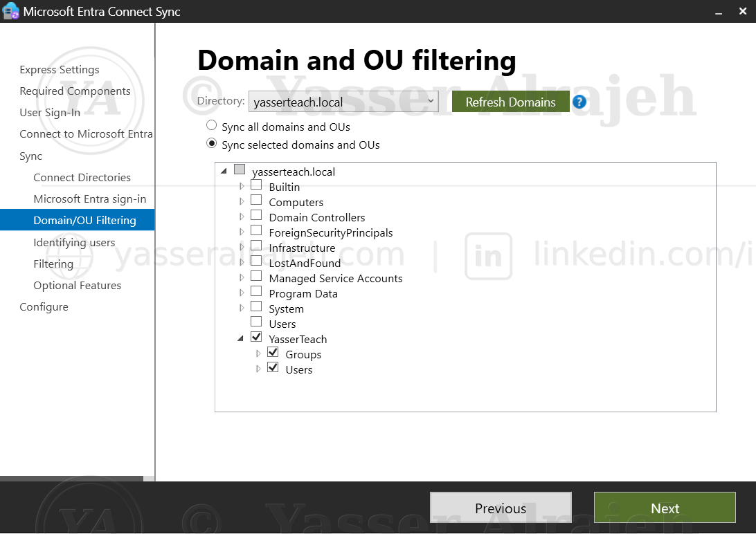Open Required Components step
Image resolution: width=756 pixels, height=534 pixels.
pyautogui.click(x=75, y=91)
